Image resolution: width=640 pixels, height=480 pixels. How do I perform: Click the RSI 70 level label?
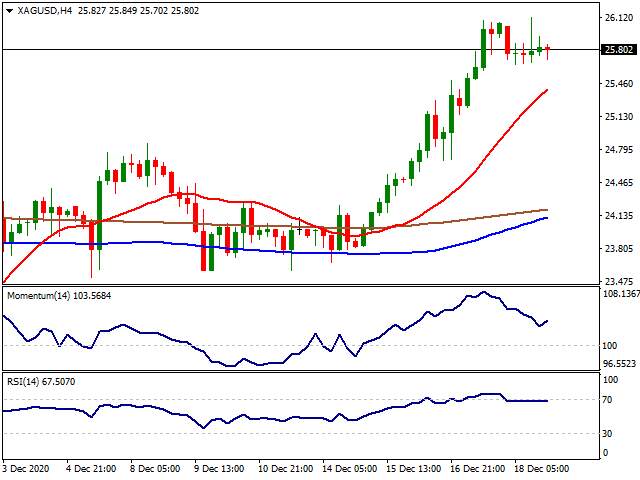(x=607, y=400)
